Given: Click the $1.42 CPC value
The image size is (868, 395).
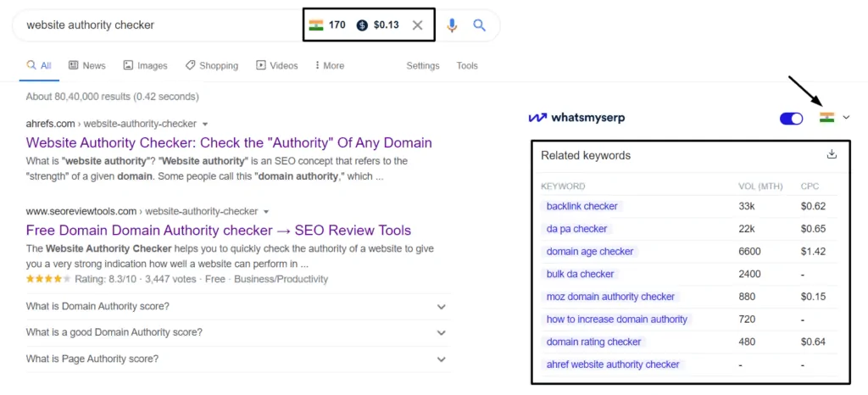Looking at the screenshot, I should click(813, 251).
